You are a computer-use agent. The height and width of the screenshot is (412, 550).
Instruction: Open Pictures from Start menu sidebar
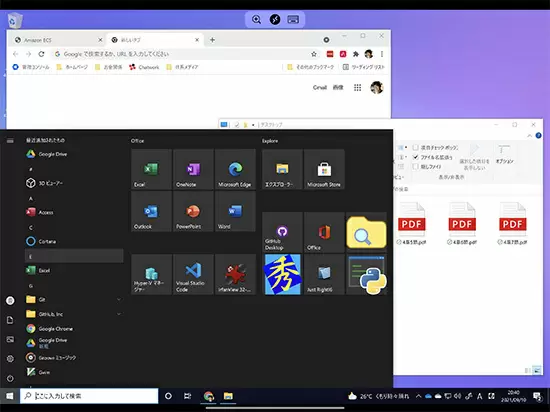click(x=10, y=339)
